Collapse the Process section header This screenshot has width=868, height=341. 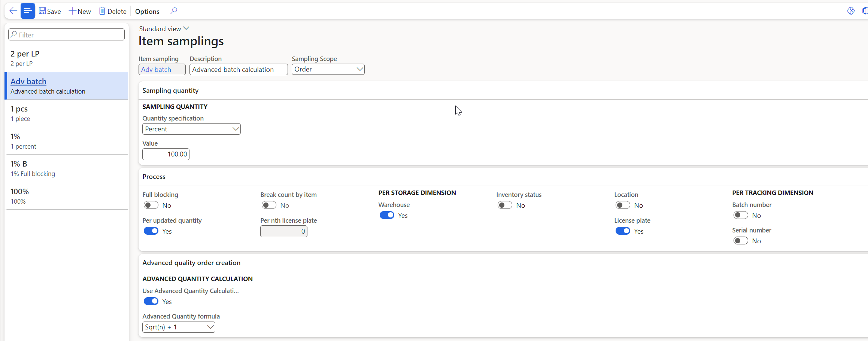(154, 177)
